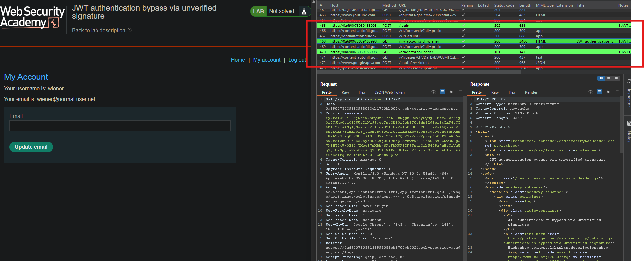
Task: Click 'HTTP/2 200 OK' response status line
Action: (x=490, y=99)
